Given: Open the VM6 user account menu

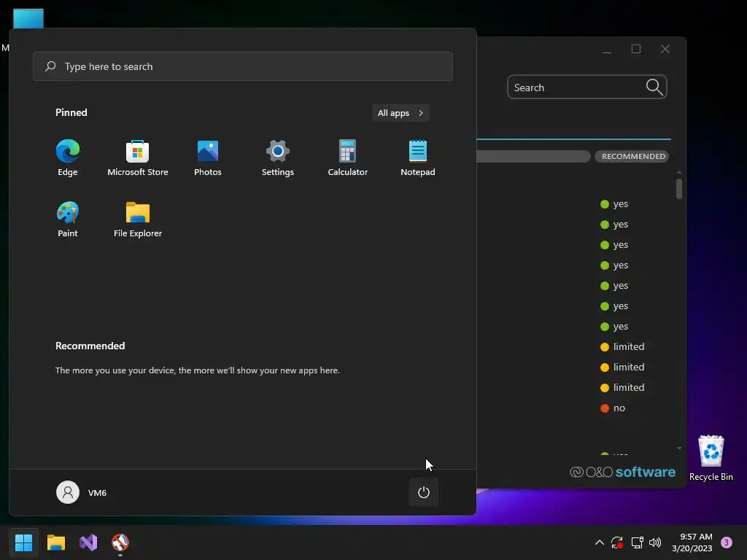Looking at the screenshot, I should click(x=82, y=492).
